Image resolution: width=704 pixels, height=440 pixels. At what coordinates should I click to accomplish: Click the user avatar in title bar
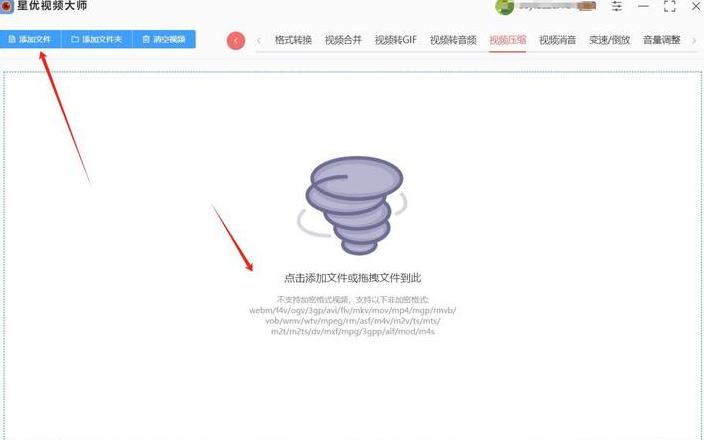coord(504,6)
